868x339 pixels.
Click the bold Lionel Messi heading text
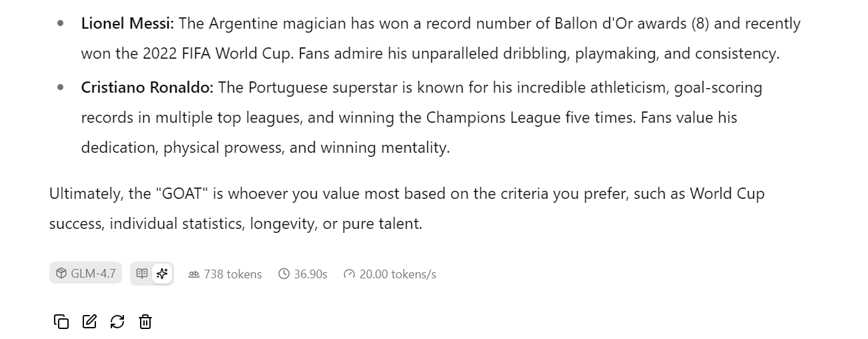pyautogui.click(x=127, y=23)
